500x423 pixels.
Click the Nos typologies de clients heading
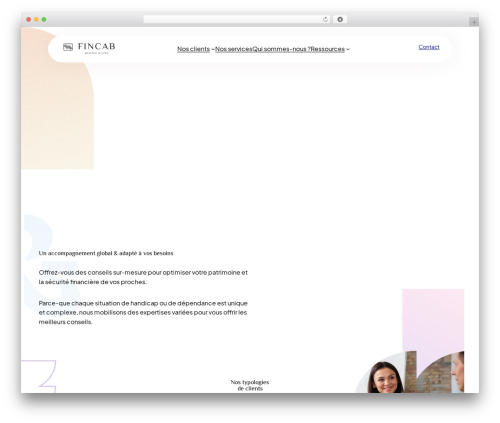(x=250, y=385)
